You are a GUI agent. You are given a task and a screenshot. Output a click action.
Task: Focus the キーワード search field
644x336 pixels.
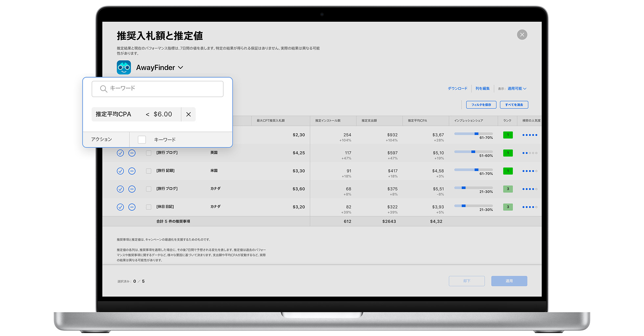pos(157,89)
